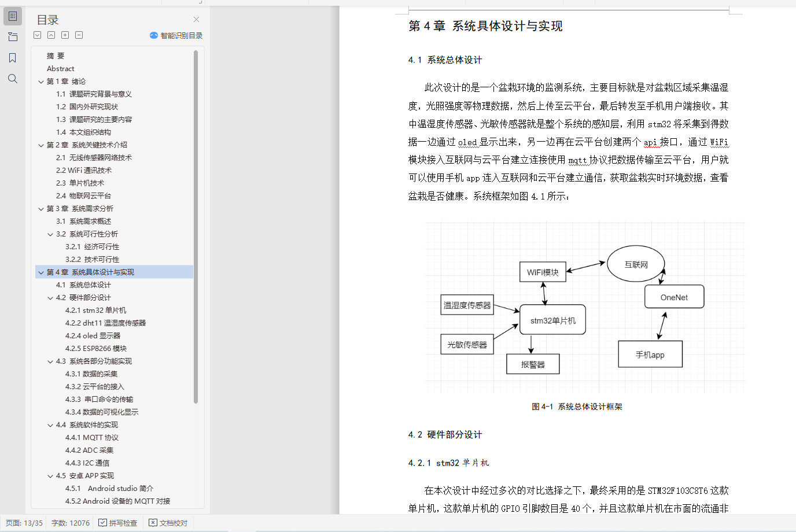Click heading 第 4 章 系统具体设计与实现 in document
The height and width of the screenshot is (532, 796).
tap(485, 26)
